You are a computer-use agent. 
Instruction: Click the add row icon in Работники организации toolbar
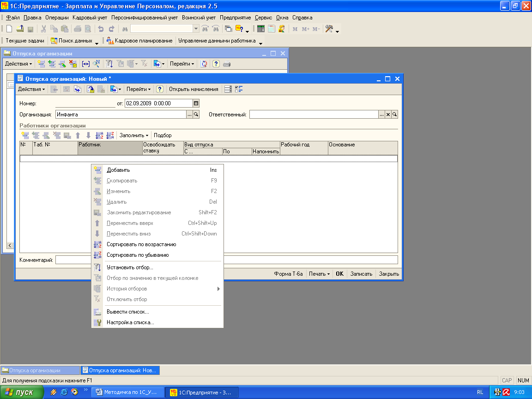(x=25, y=135)
